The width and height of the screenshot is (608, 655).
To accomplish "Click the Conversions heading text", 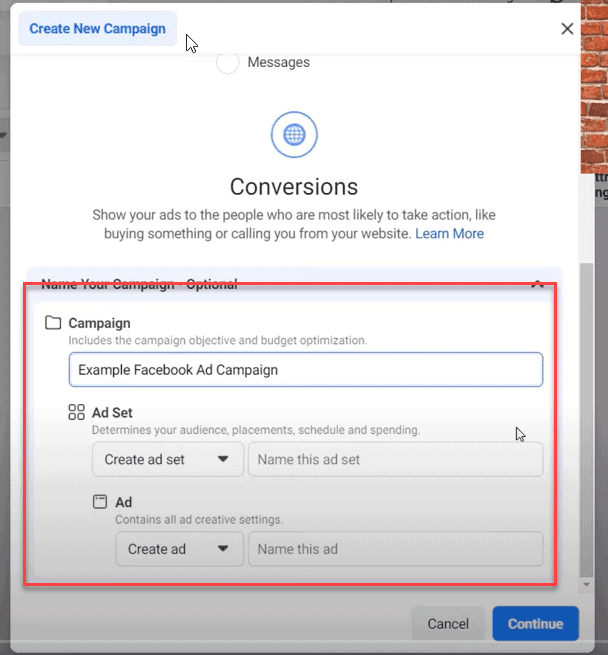I will tap(294, 187).
